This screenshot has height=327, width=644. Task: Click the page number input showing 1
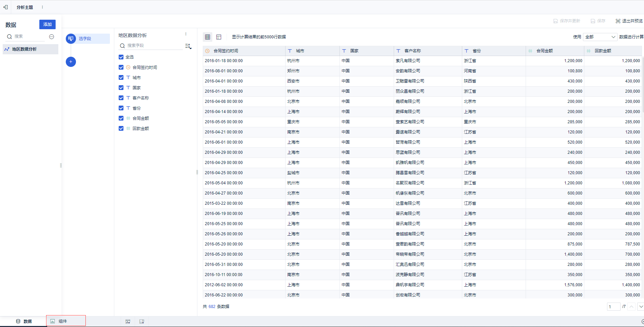tap(613, 307)
